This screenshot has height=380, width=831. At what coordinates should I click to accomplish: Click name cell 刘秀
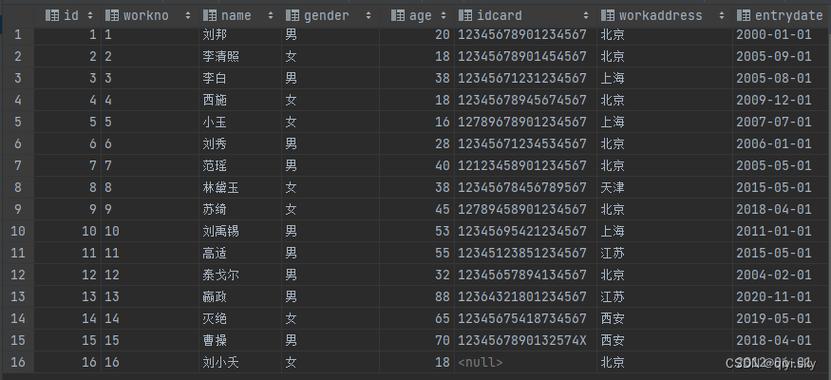coord(215,144)
